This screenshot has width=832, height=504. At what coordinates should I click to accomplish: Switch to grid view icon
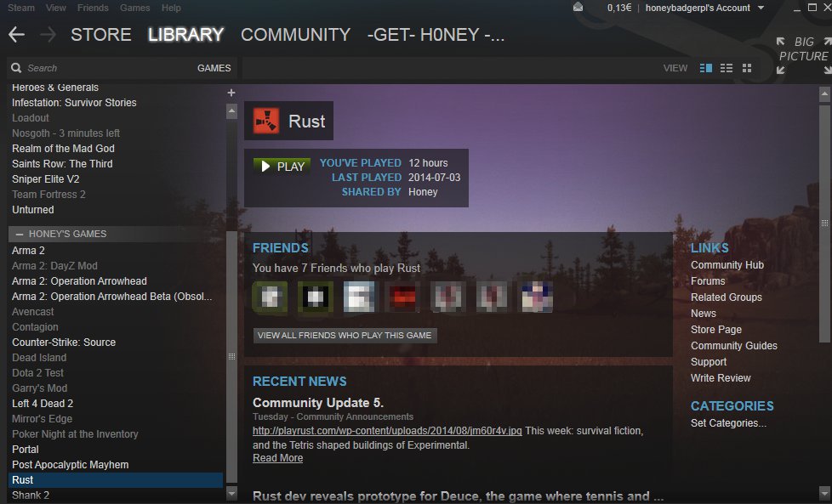[x=747, y=68]
